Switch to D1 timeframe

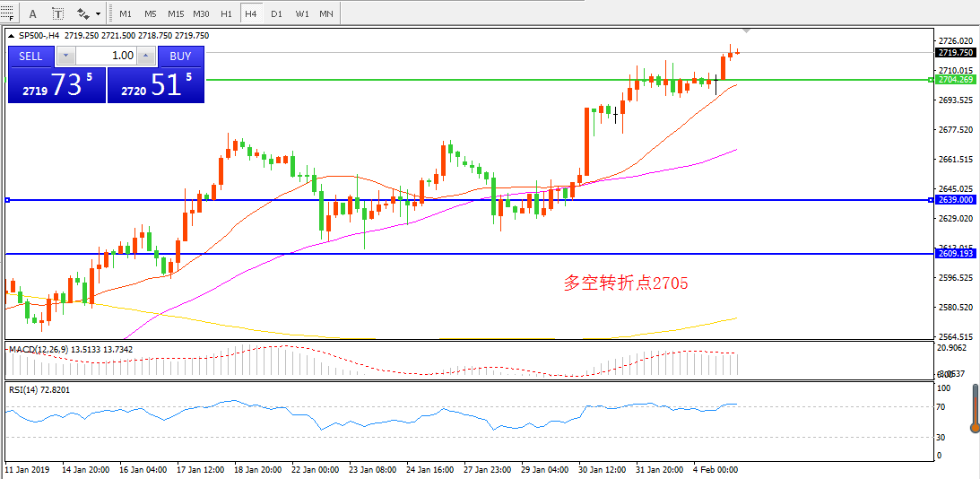(x=276, y=13)
